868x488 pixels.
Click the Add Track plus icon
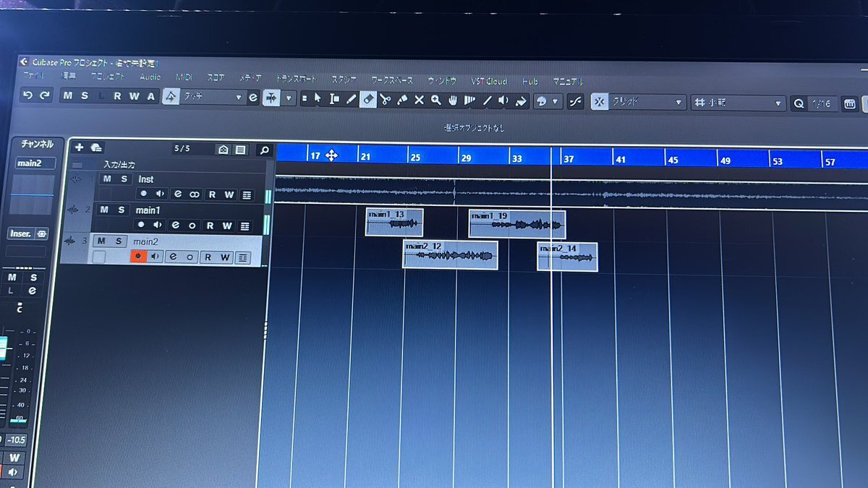click(79, 147)
